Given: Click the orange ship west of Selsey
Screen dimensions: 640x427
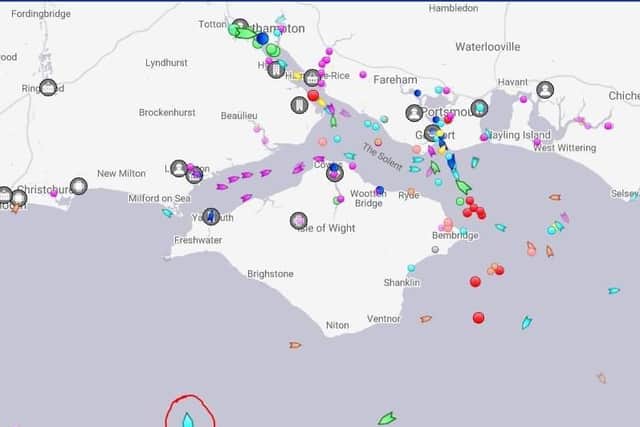Looking at the screenshot, I should tap(555, 198).
